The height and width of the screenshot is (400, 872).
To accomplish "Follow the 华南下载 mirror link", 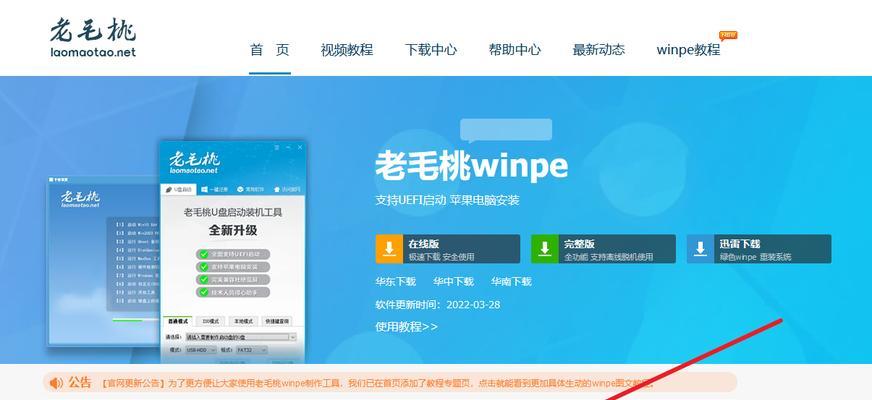I will click(511, 282).
